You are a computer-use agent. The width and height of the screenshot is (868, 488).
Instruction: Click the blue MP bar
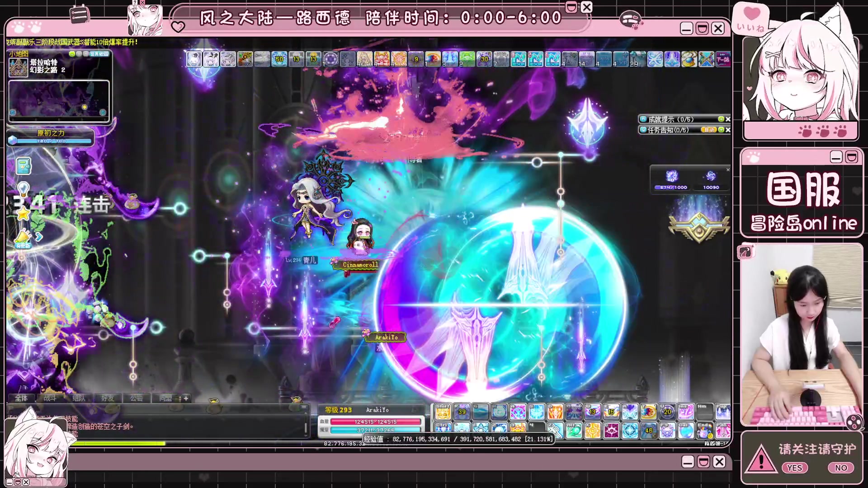tap(376, 430)
